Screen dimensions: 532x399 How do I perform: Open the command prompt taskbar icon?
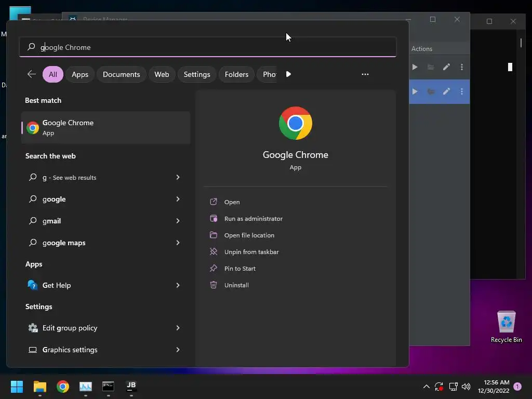coord(108,387)
